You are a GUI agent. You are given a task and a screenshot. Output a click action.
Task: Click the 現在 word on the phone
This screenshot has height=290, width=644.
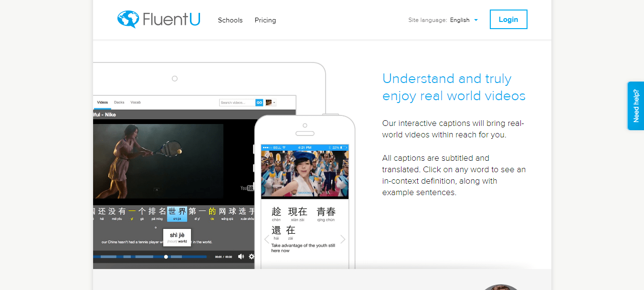point(298,212)
